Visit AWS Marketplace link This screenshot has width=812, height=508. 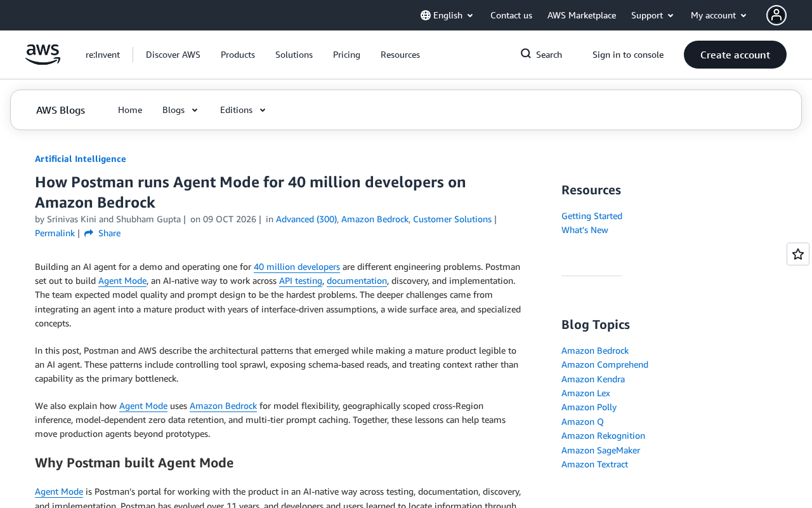pyautogui.click(x=582, y=15)
